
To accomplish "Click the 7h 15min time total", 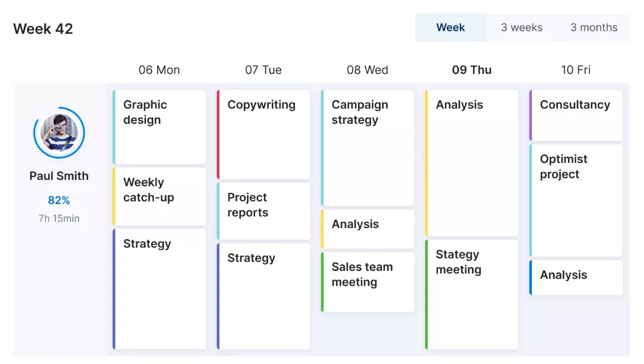I will click(x=59, y=217).
